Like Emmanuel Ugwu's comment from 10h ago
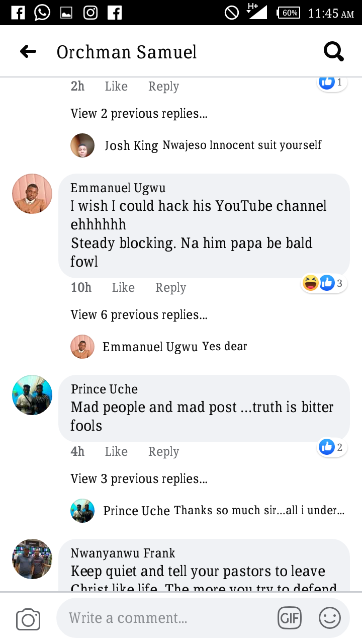This screenshot has width=362, height=644. point(123,287)
